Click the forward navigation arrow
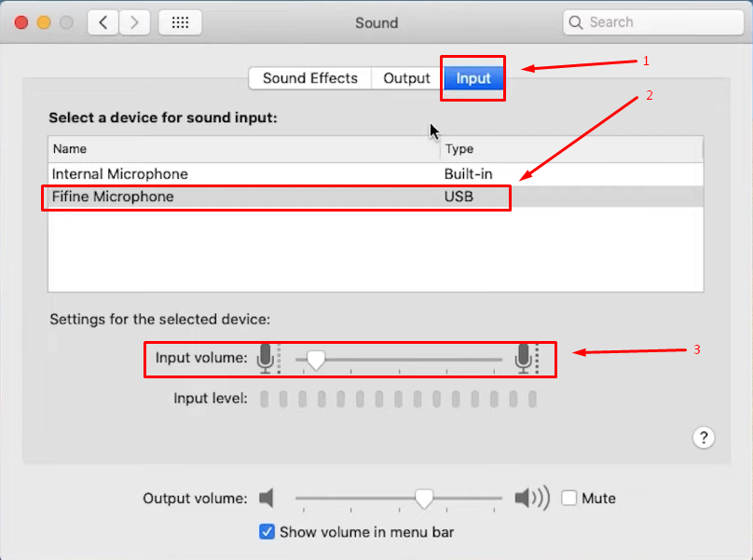 tap(134, 22)
